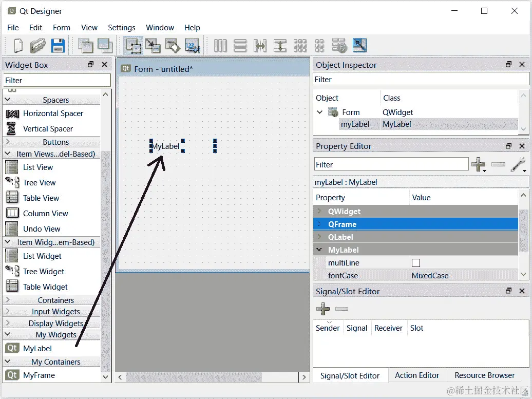This screenshot has width=532, height=399.
Task: Collapse Item Widgets (Item-Based) category
Action: (x=8, y=242)
